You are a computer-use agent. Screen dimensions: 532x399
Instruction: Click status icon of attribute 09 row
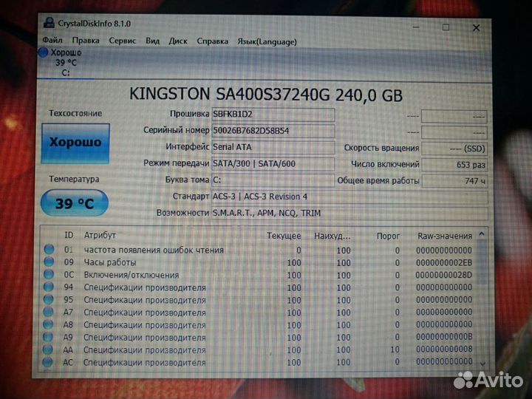click(49, 262)
